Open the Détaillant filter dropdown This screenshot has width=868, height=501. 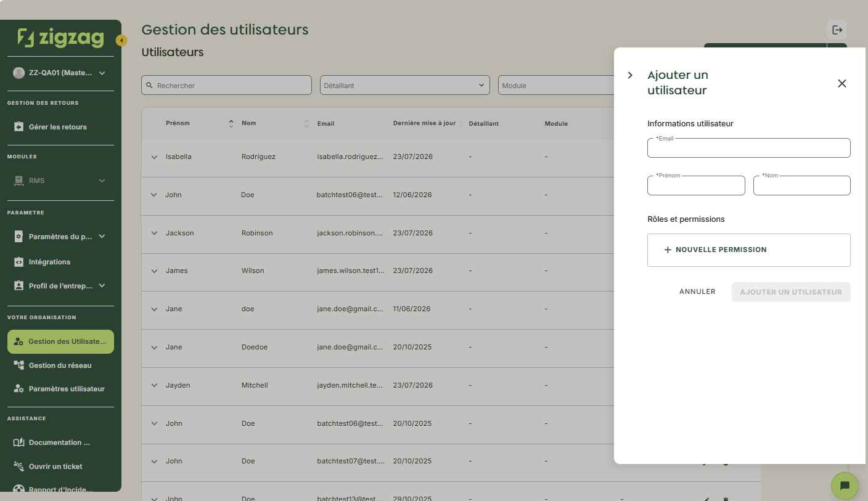[404, 85]
